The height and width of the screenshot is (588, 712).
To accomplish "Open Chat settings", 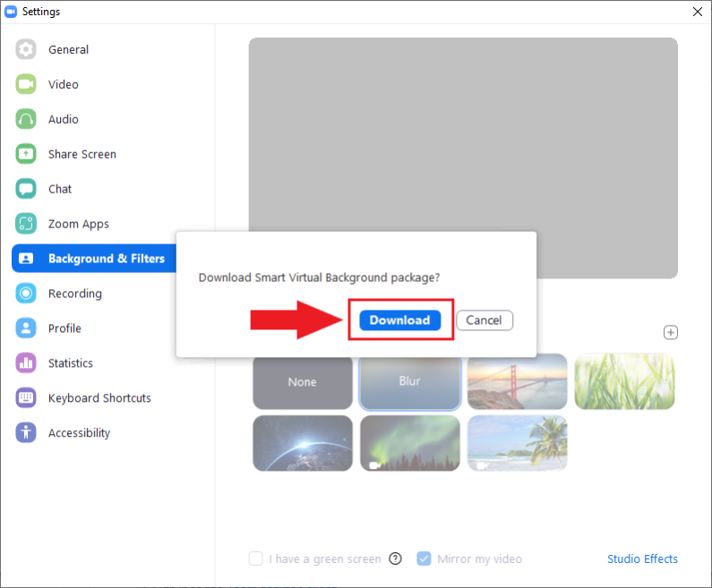I will pos(60,189).
